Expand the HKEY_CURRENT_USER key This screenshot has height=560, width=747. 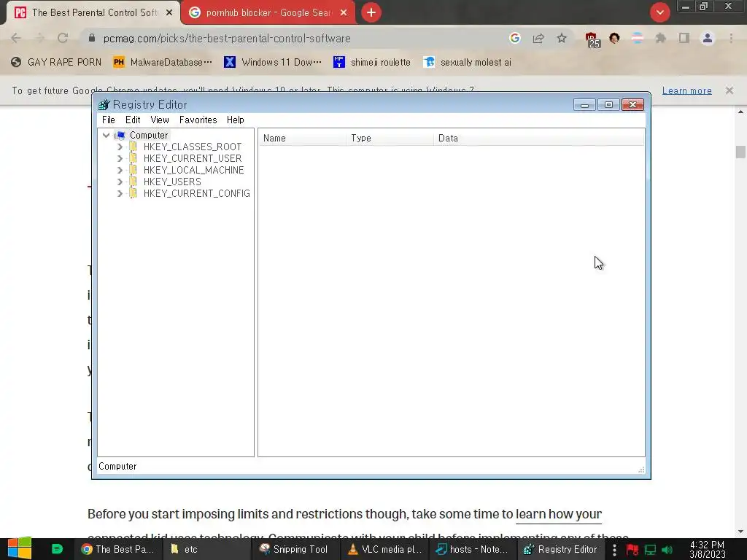120,158
